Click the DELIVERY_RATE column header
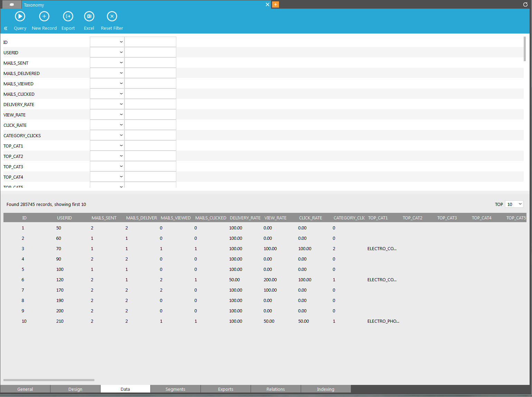Screen dimensions: 532x397 click(245, 218)
